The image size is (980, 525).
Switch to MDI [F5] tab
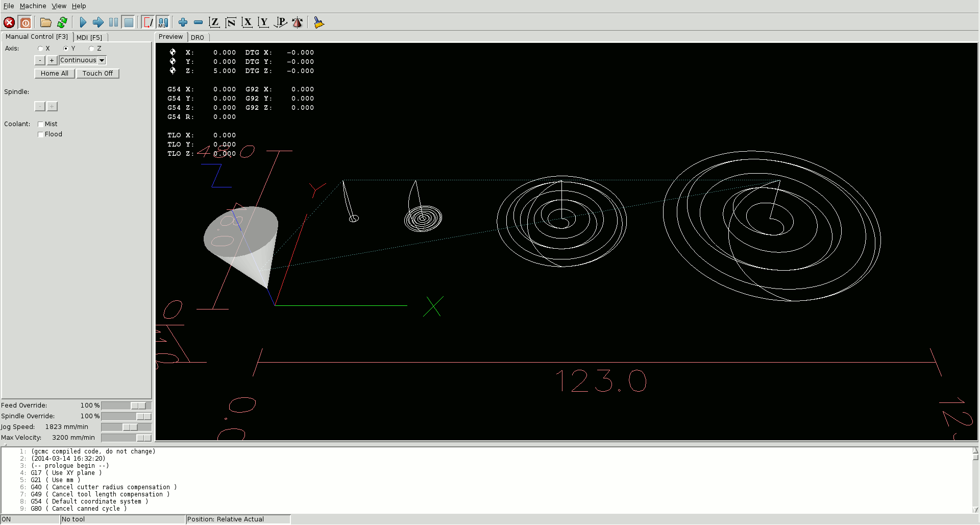pos(90,37)
